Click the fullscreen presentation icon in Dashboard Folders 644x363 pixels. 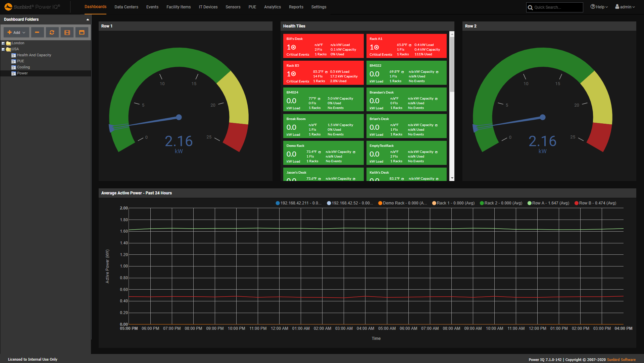pos(82,32)
